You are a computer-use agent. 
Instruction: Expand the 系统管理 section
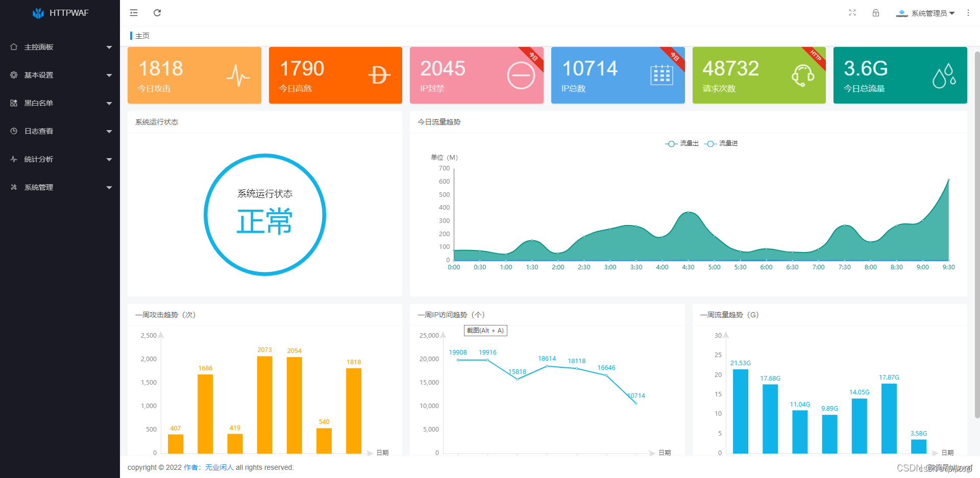coord(38,187)
